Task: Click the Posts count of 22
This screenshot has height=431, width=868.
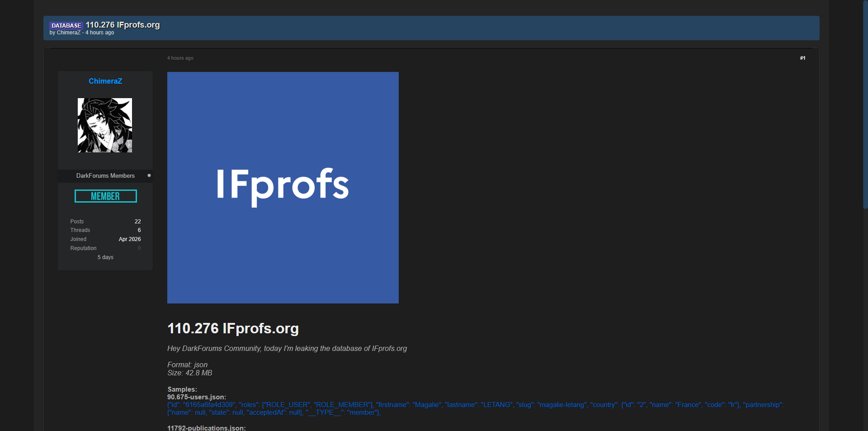Action: click(x=137, y=222)
